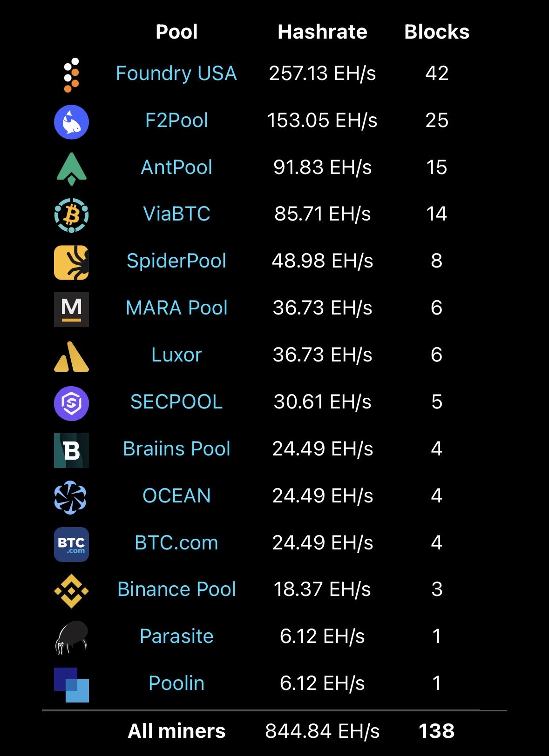549x756 pixels.
Task: Click the AntPool green arrow icon
Action: 71,169
